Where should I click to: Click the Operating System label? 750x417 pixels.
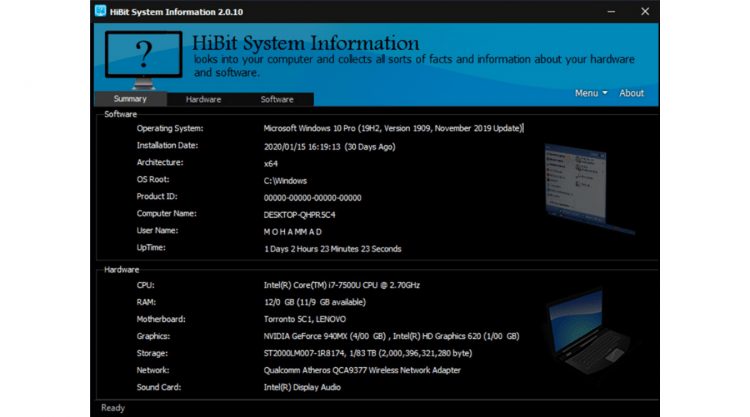coord(170,128)
